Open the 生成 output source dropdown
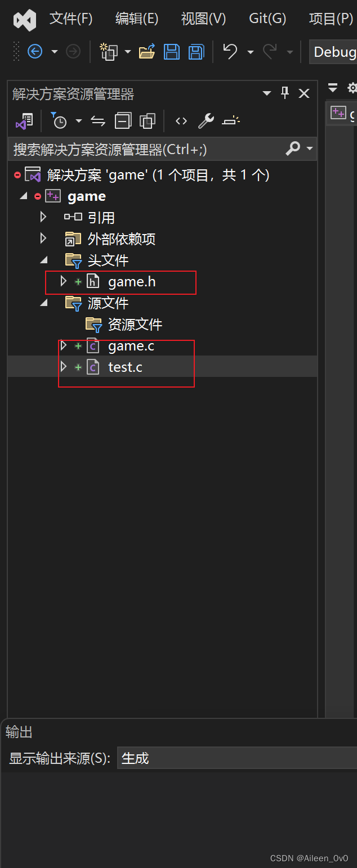Viewport: 357px width, 868px height. [x=236, y=758]
